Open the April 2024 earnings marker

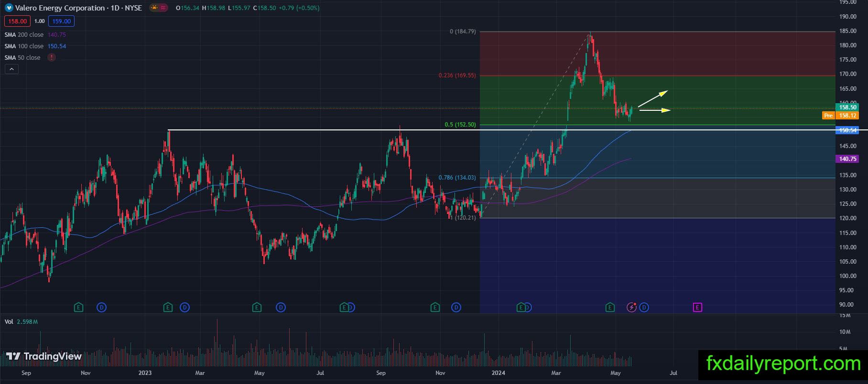[x=609, y=308]
